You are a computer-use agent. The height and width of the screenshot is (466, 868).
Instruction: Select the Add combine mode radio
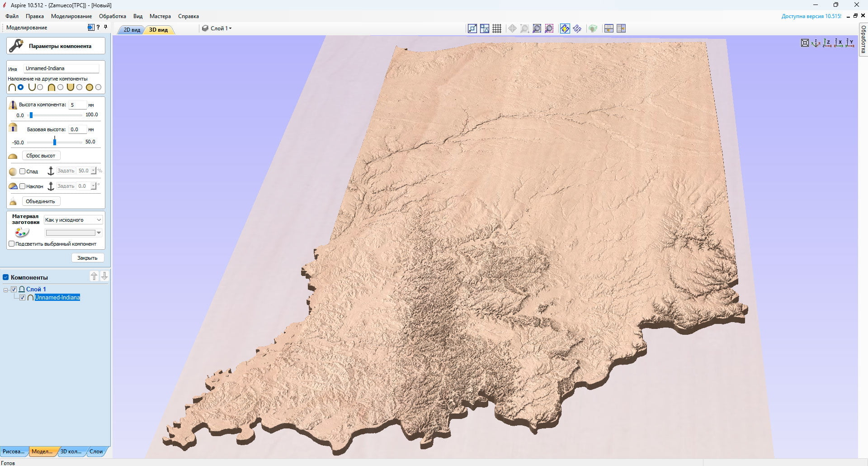[20, 87]
